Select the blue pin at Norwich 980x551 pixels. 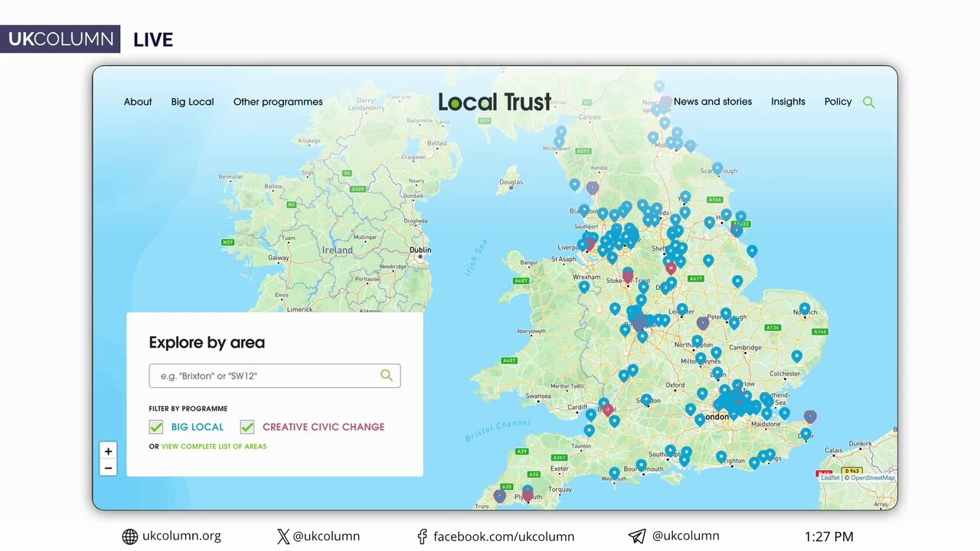coord(805,308)
